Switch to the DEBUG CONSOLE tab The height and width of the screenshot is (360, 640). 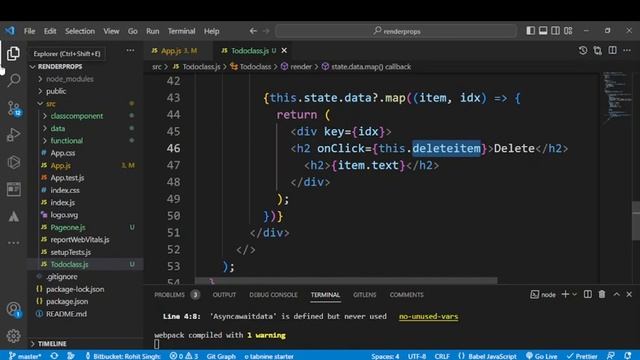coord(273,295)
